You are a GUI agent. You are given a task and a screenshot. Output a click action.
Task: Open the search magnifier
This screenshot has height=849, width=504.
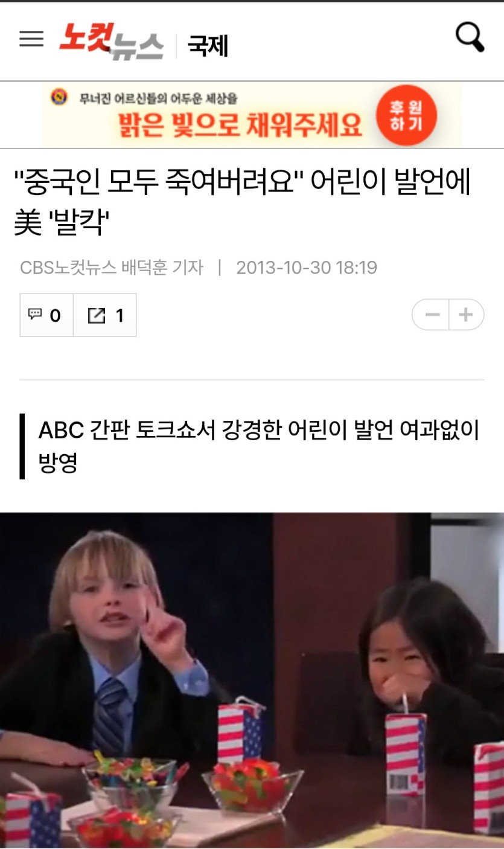470,37
